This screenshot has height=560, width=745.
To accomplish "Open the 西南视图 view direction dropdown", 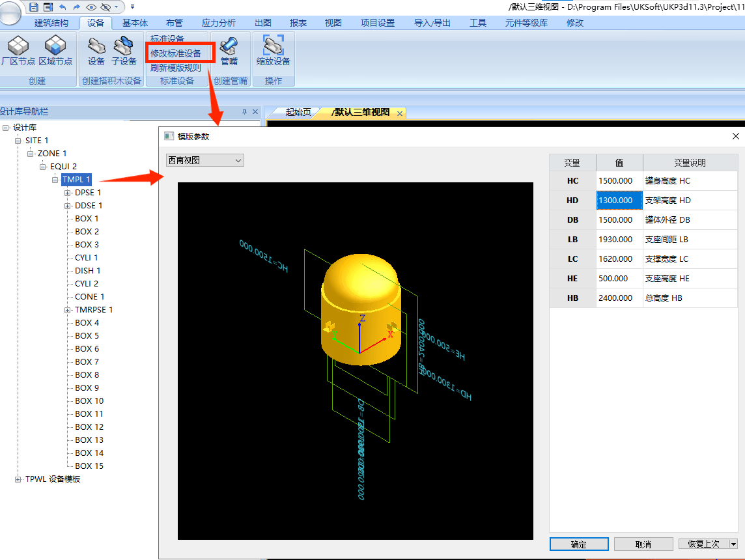I will tap(205, 160).
